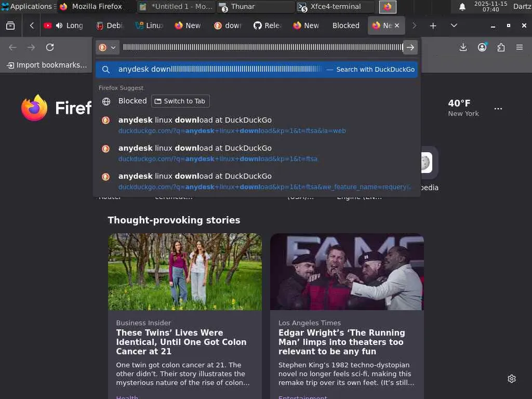Switch to the 'Blocked' tab
This screenshot has width=532, height=399.
[x=345, y=25]
